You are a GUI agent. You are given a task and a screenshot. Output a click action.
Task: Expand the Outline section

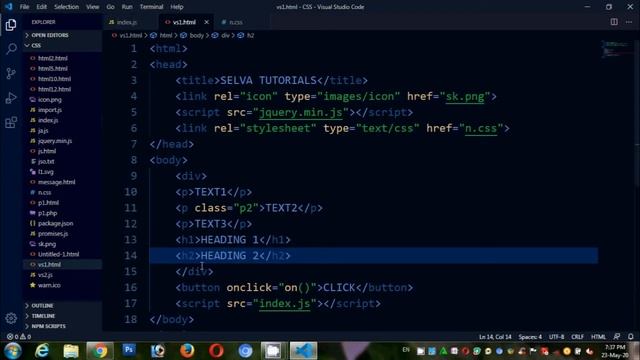(42, 306)
